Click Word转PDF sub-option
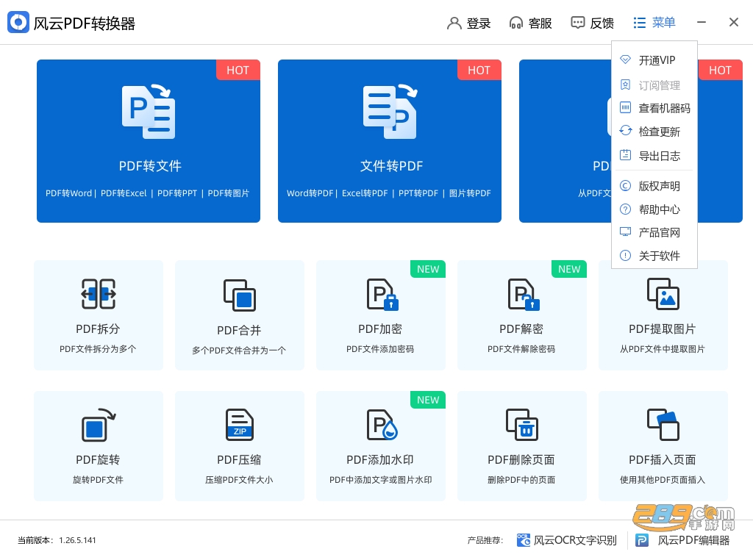Screen dimensions: 753x560 tap(310, 193)
